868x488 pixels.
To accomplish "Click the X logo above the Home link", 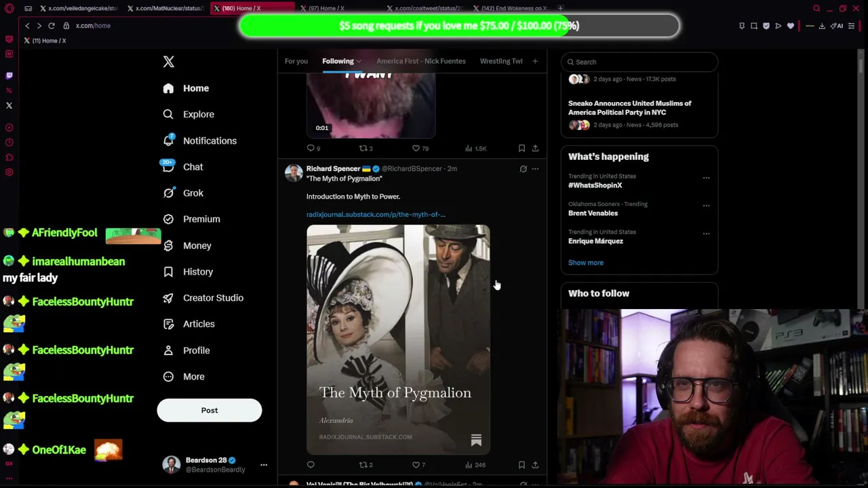I will [x=169, y=62].
